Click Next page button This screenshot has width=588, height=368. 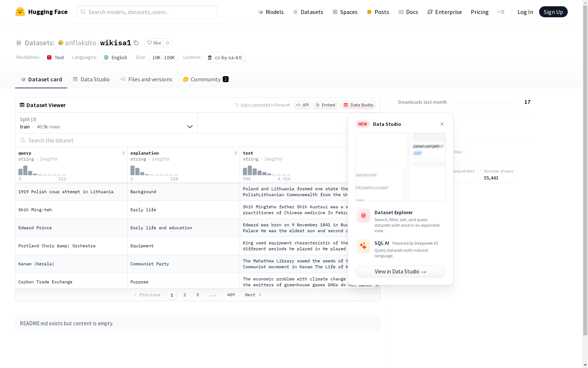point(253,295)
